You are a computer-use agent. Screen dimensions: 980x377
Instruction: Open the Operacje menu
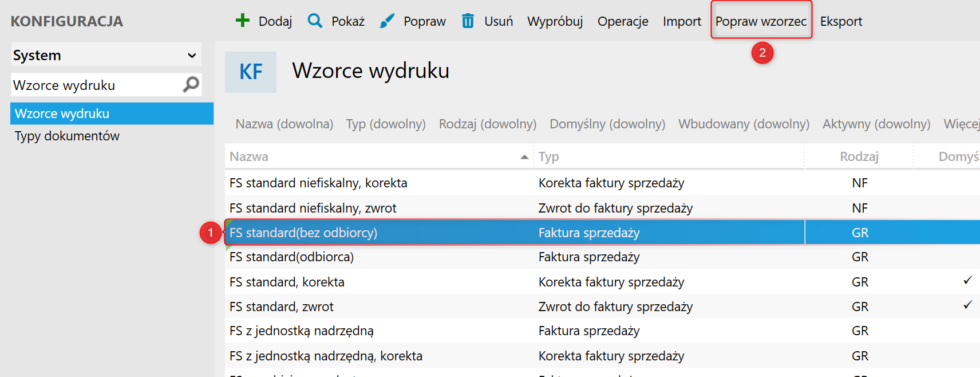[x=623, y=21]
